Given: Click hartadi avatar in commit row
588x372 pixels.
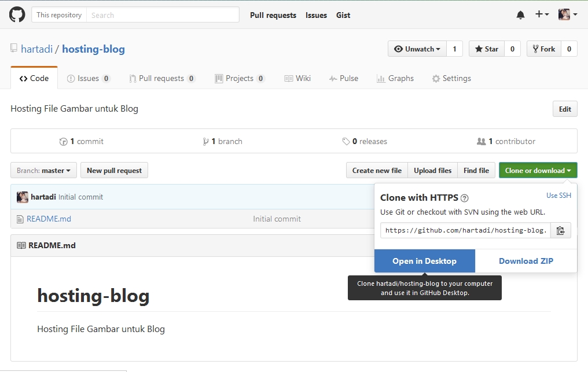Looking at the screenshot, I should 23,197.
